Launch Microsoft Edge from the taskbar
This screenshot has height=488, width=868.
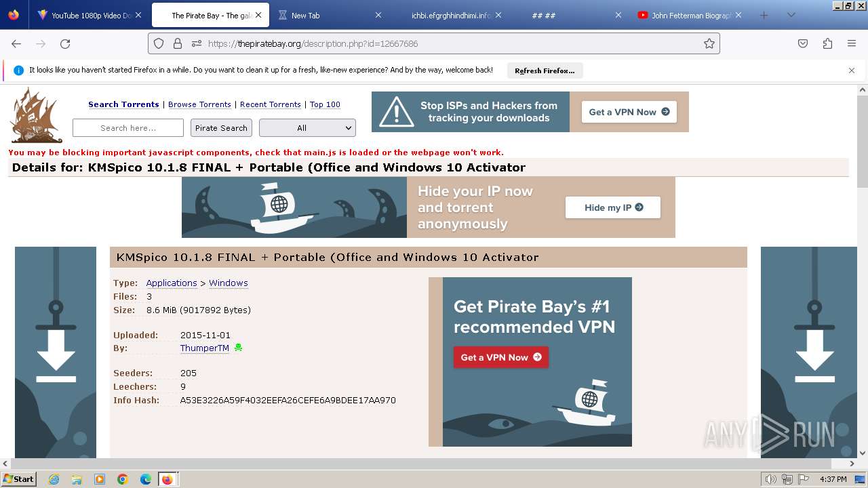click(x=146, y=479)
